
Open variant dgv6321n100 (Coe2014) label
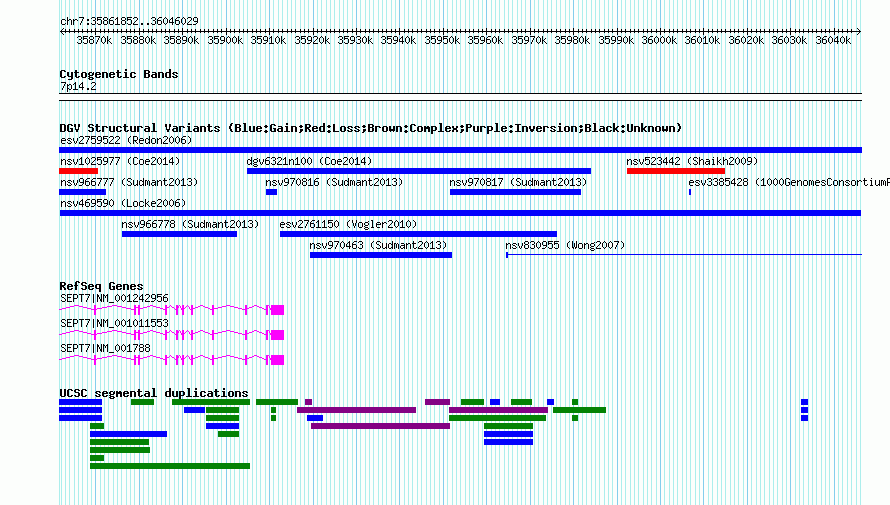tap(309, 161)
